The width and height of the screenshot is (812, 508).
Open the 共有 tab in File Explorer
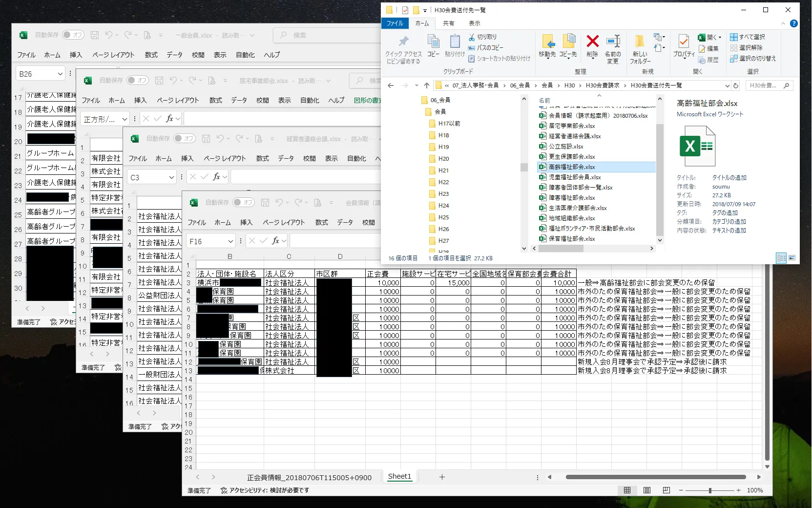pos(448,23)
